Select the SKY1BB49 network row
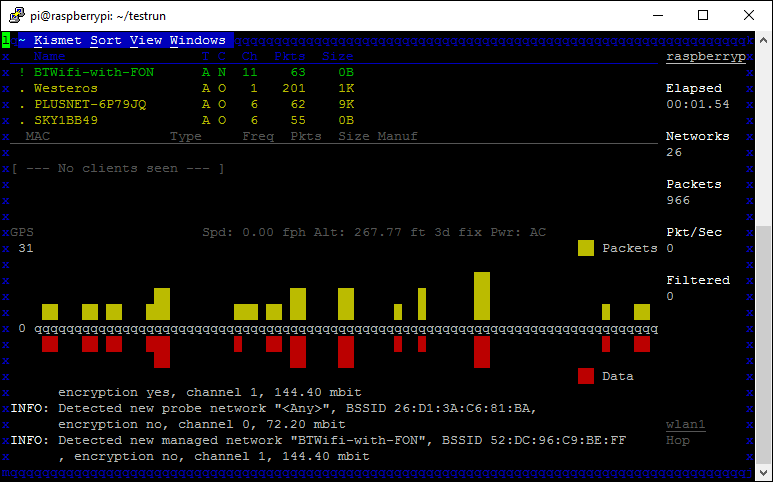Viewport: 773px width, 482px height. point(187,120)
